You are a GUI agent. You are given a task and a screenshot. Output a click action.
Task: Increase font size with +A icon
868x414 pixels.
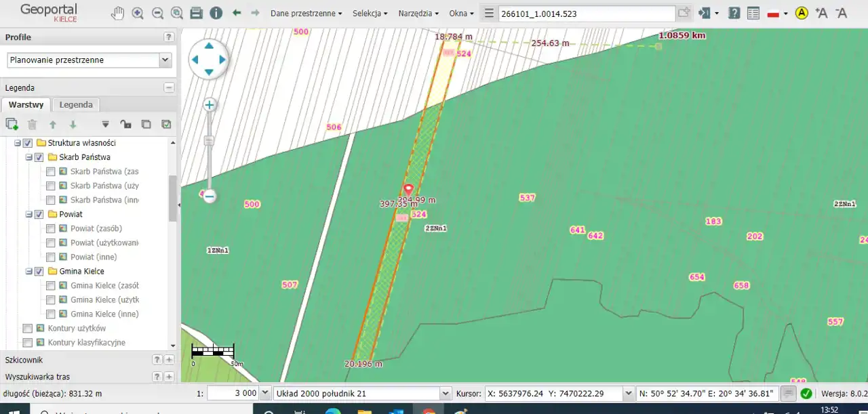(x=821, y=13)
